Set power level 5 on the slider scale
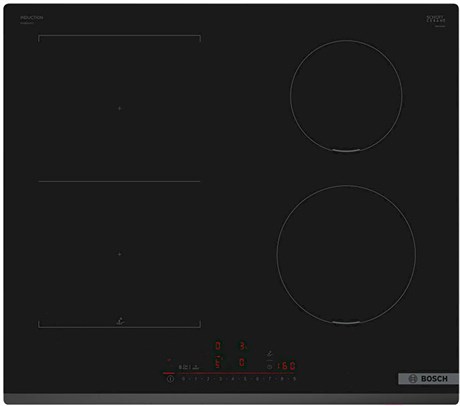Screen dimensions: 460x406 (245, 379)
